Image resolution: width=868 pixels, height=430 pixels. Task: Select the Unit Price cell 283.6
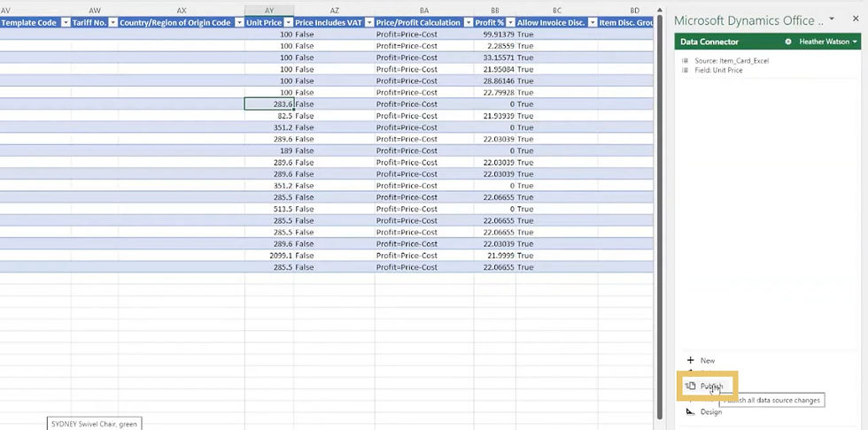(x=269, y=104)
